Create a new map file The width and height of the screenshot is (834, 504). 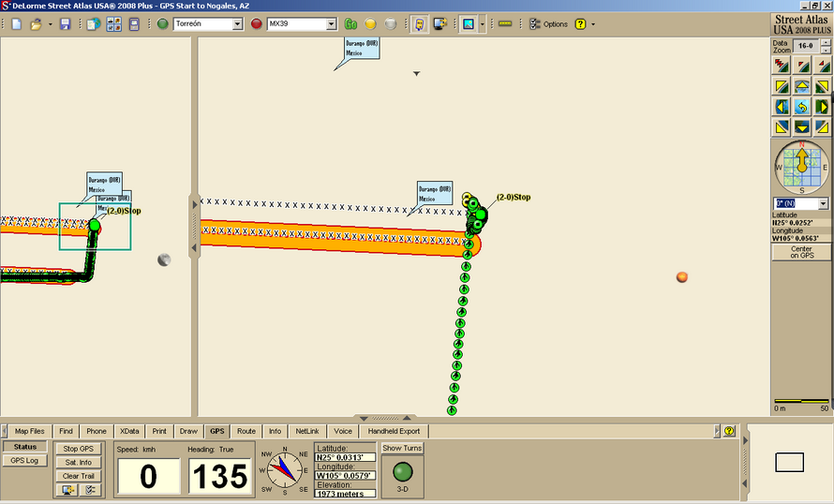click(x=17, y=24)
